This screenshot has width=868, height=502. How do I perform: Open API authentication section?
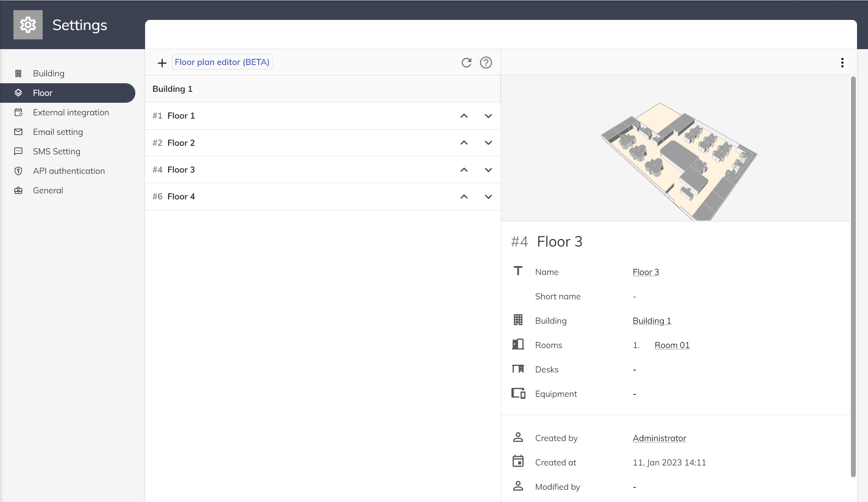point(69,171)
